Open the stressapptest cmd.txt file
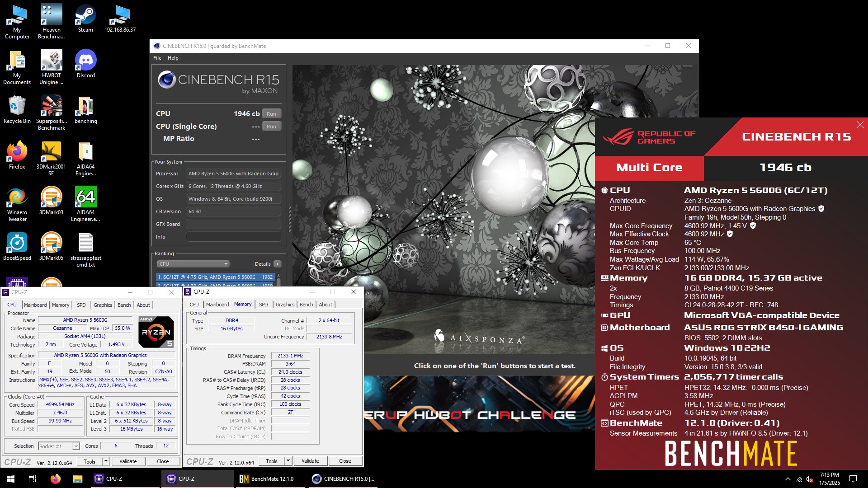 pos(85,250)
